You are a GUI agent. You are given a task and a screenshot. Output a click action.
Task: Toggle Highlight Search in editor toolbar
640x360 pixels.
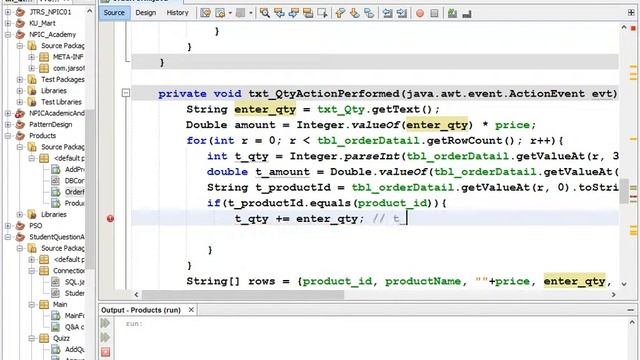tap(308, 13)
